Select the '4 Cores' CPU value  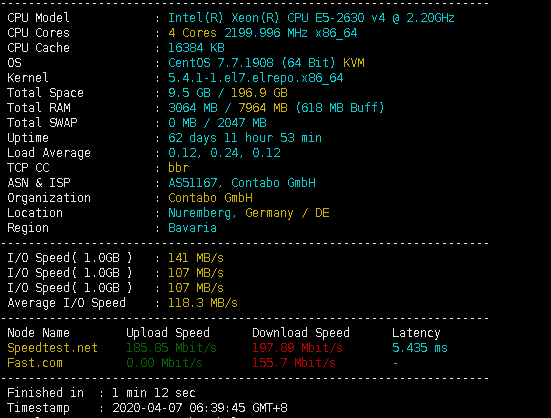pos(192,33)
